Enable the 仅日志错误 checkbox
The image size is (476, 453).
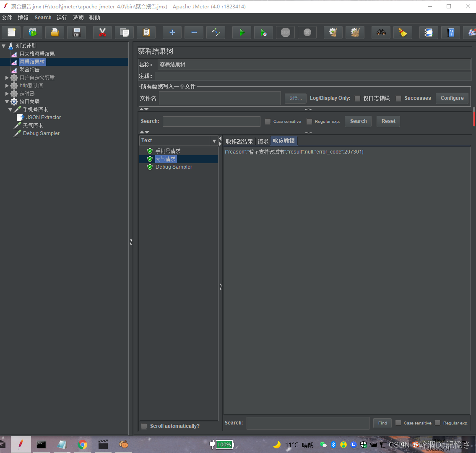pyautogui.click(x=357, y=98)
